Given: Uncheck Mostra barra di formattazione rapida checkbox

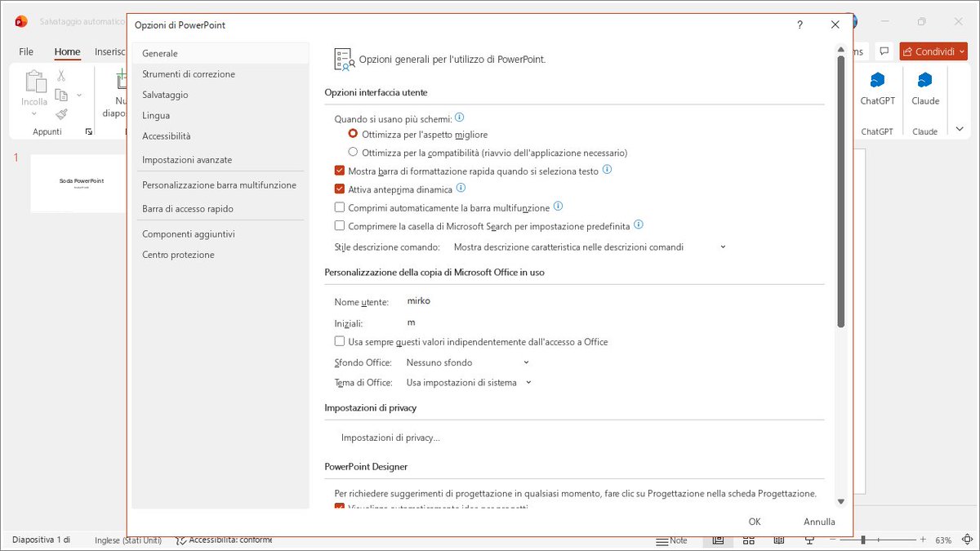Looking at the screenshot, I should point(340,171).
